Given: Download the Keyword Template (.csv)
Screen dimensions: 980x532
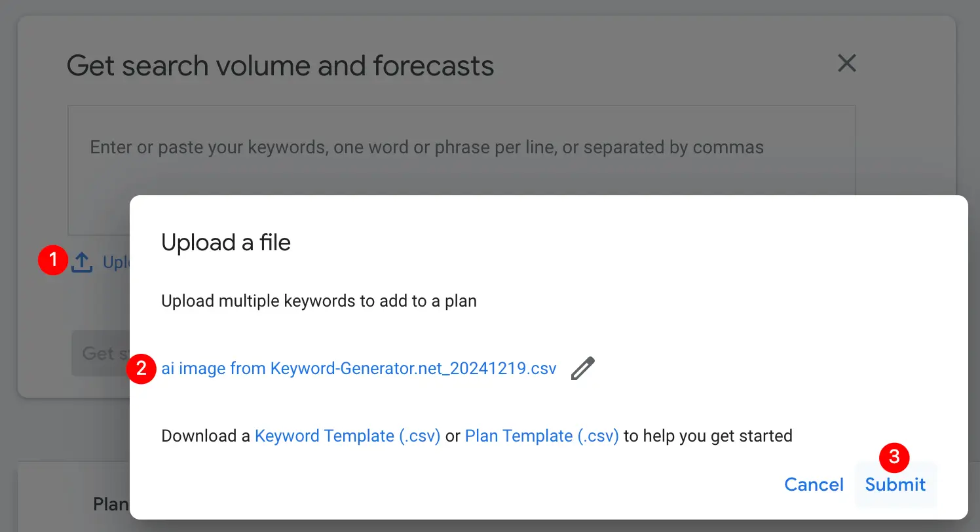Looking at the screenshot, I should pyautogui.click(x=347, y=436).
